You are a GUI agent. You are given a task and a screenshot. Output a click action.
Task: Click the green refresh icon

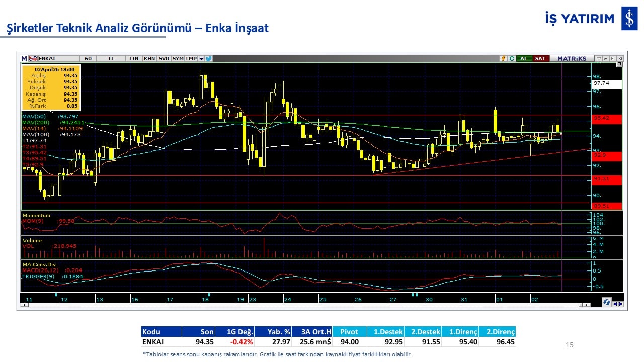pos(511,58)
